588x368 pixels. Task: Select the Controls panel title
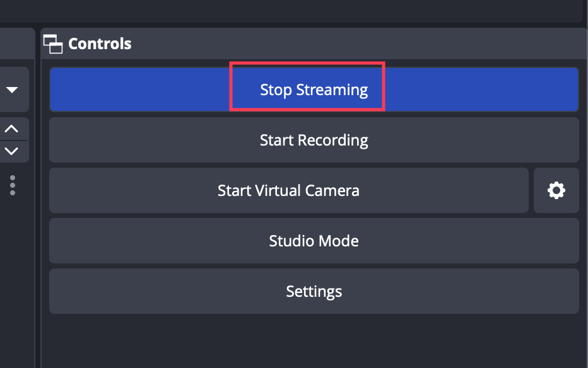point(100,44)
